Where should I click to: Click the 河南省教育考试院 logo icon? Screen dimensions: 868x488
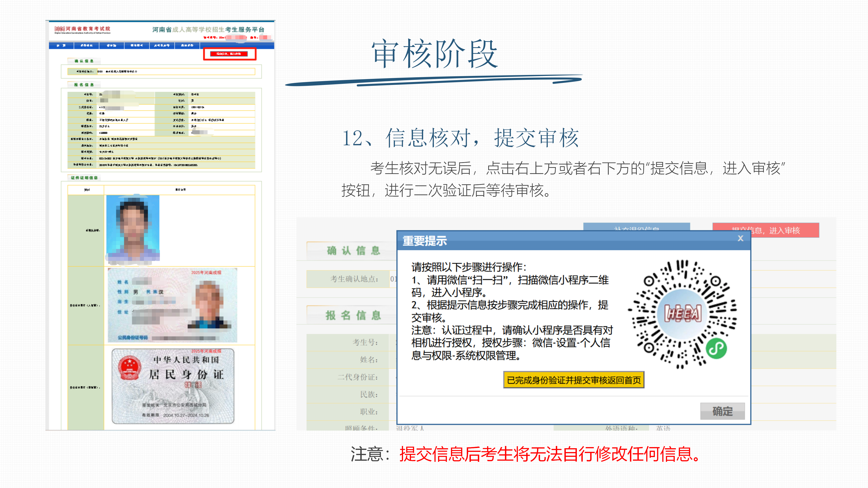pyautogui.click(x=59, y=29)
